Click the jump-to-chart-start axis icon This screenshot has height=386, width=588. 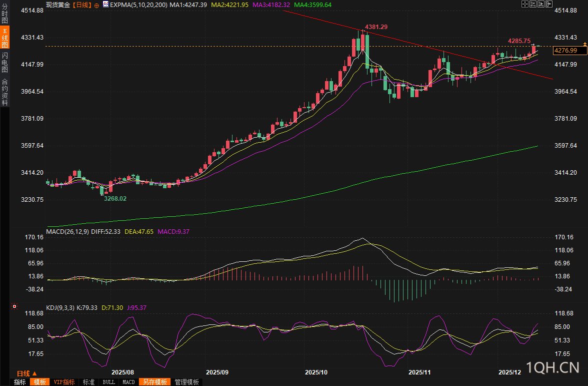pos(532,4)
